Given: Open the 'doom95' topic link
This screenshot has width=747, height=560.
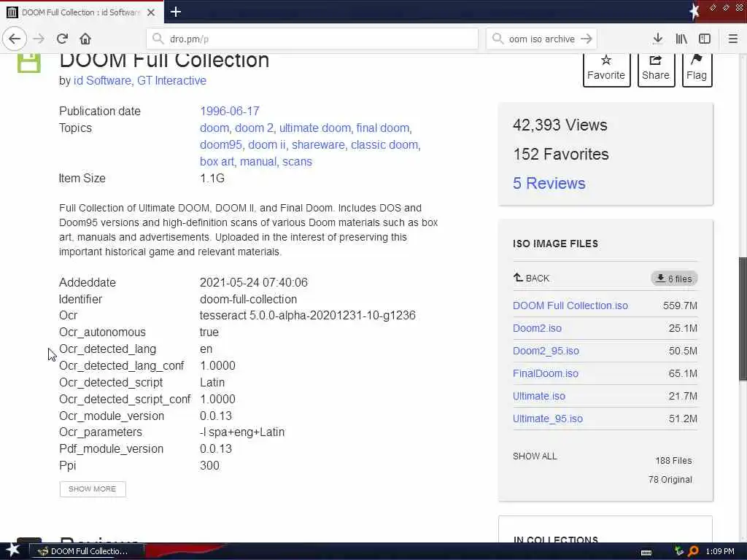Looking at the screenshot, I should 220,145.
